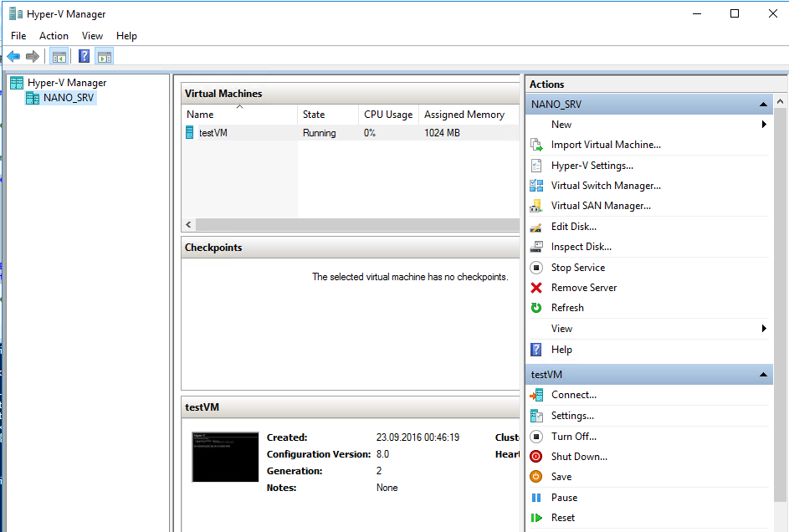Image resolution: width=789 pixels, height=532 pixels.
Task: Collapse the NANO_SRV actions section
Action: tap(763, 104)
